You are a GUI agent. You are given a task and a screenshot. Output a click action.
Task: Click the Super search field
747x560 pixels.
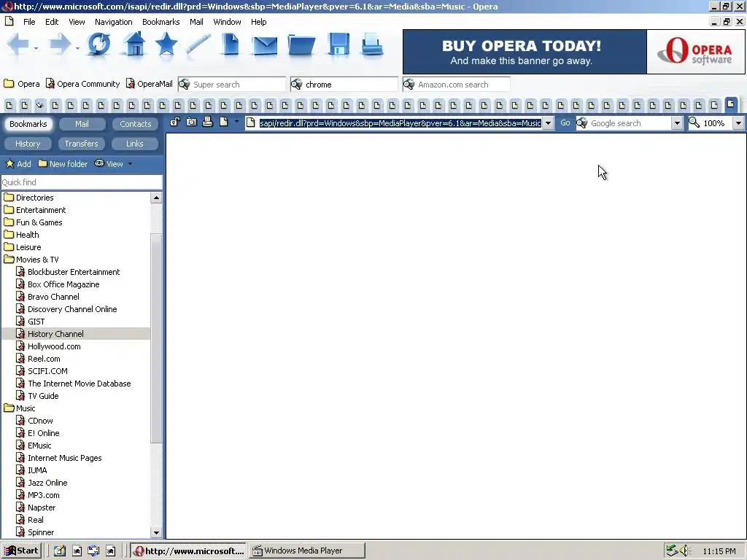click(x=232, y=85)
